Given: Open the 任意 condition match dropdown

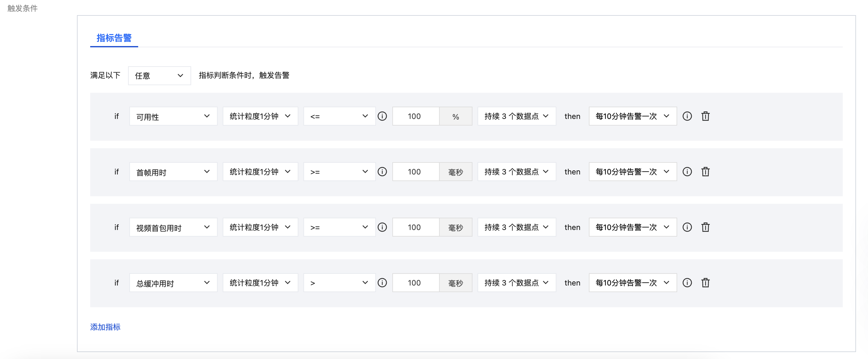Looking at the screenshot, I should pyautogui.click(x=159, y=75).
